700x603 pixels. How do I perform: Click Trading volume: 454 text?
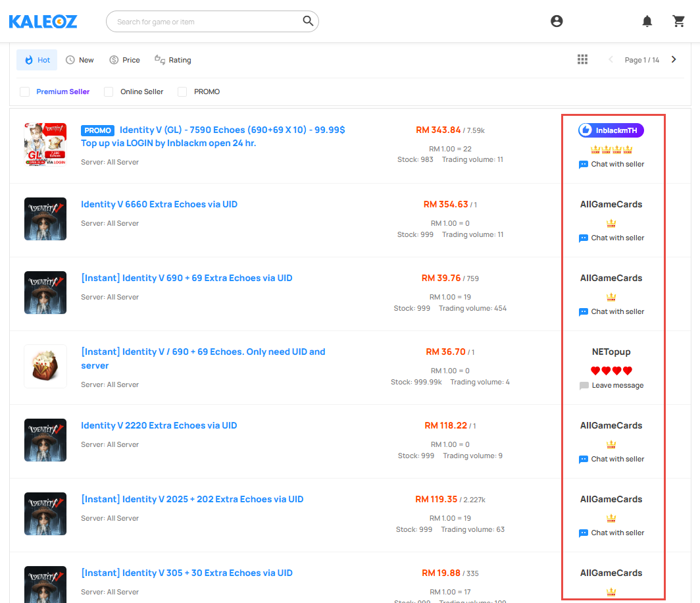473,308
